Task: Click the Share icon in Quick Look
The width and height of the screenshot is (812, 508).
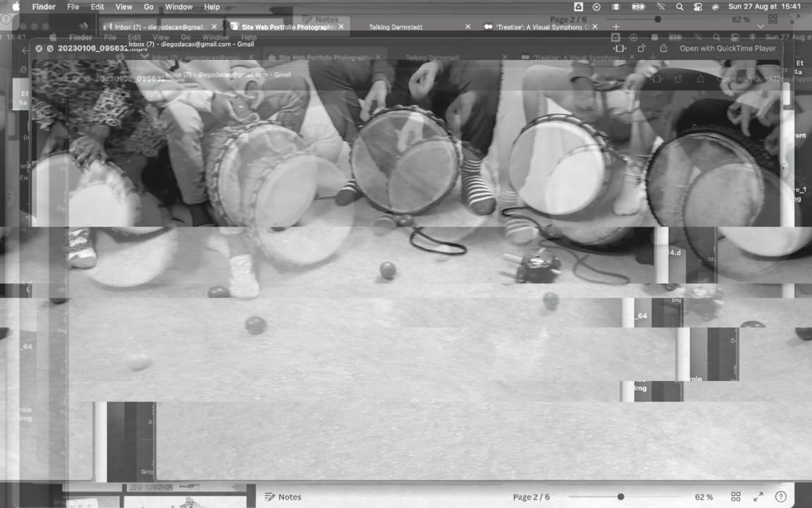Action: pos(663,49)
